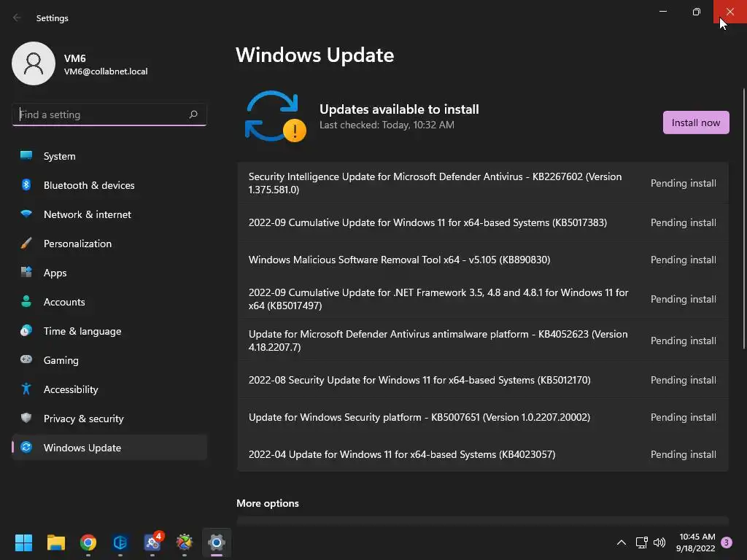The image size is (747, 560).
Task: Click the large update status sync icon
Action: (275, 116)
